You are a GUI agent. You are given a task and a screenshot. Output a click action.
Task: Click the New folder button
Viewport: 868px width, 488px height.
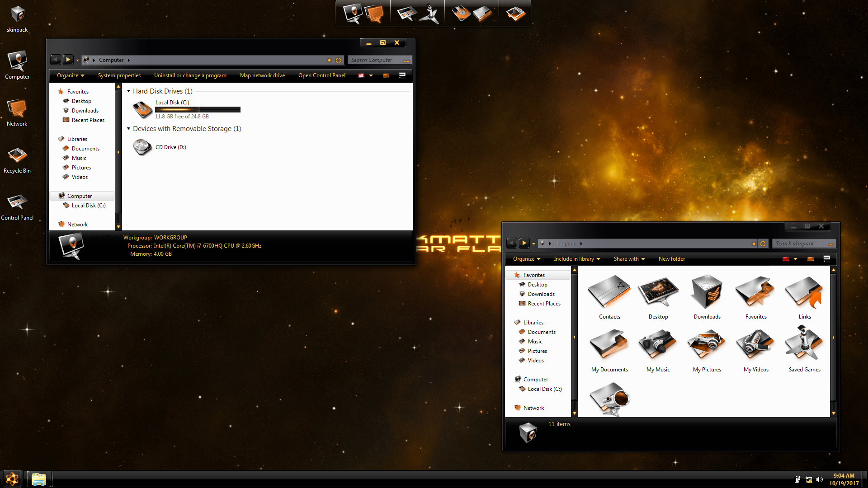click(671, 259)
